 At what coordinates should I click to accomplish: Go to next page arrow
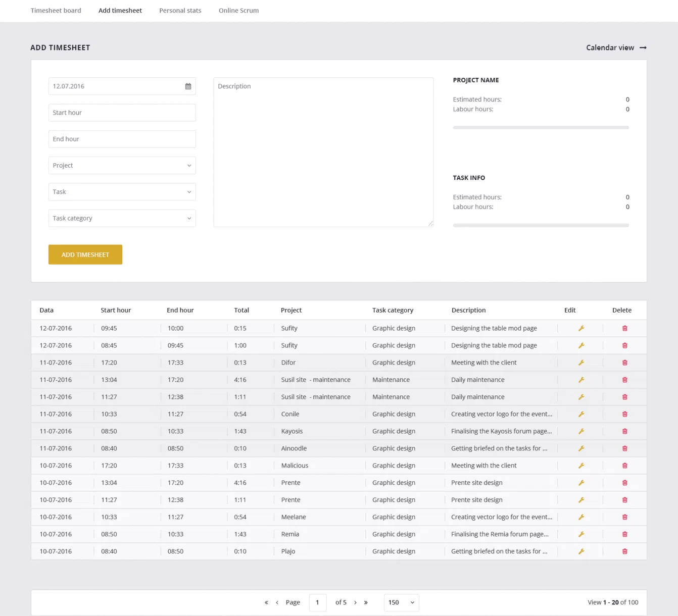tap(355, 602)
